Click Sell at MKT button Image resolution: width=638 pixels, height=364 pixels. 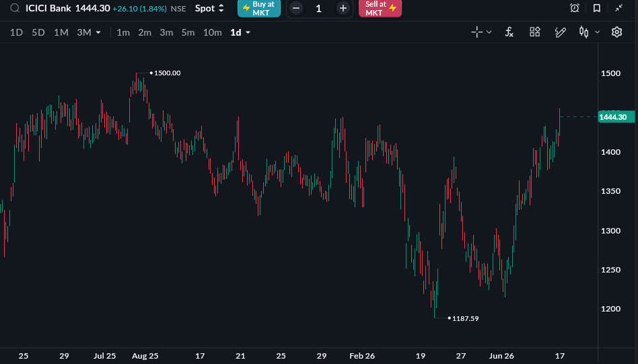[380, 8]
